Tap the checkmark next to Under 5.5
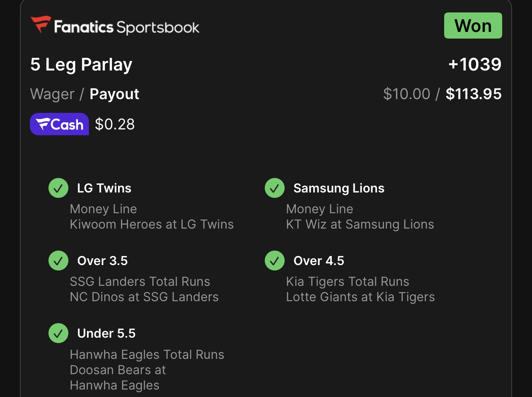The height and width of the screenshot is (397, 532). pyautogui.click(x=58, y=334)
